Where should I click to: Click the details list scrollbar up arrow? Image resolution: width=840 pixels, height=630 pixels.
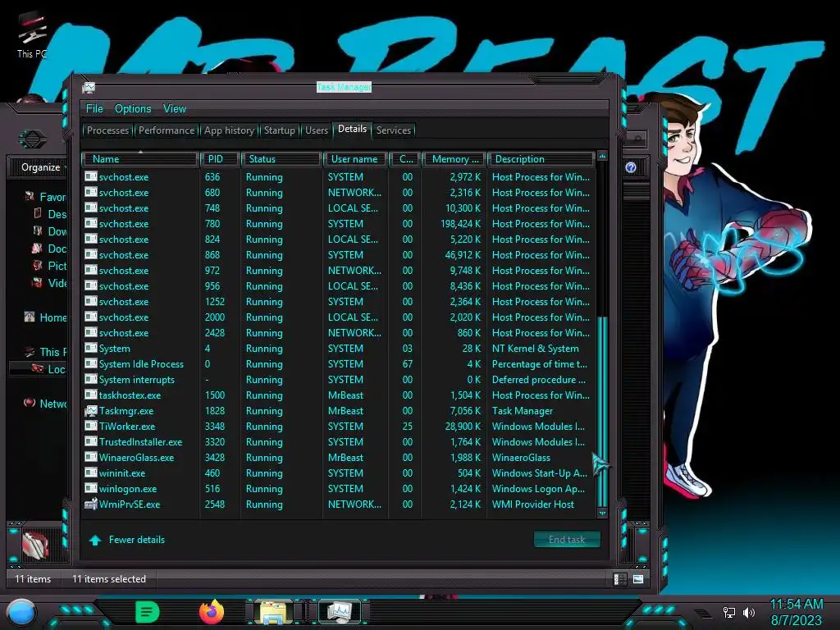602,157
